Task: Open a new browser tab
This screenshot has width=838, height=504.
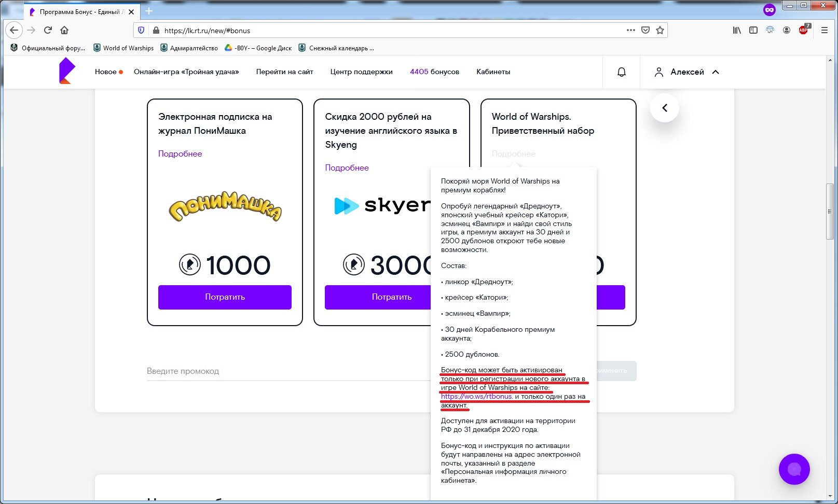Action: point(149,11)
